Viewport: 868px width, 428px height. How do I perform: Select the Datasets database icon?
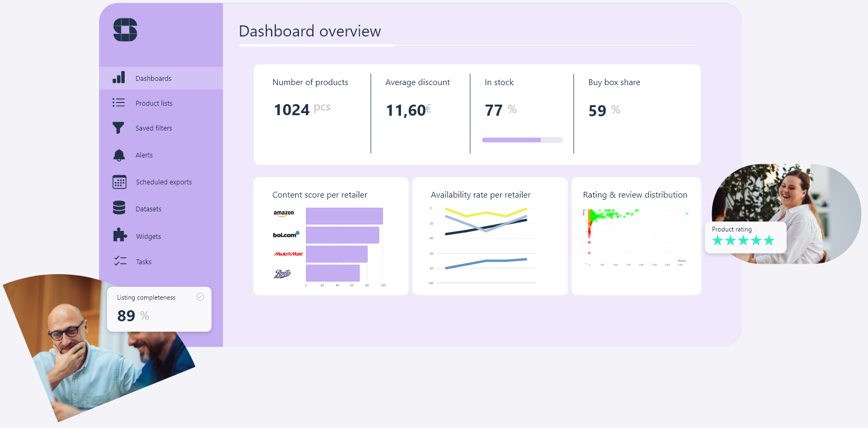tap(119, 208)
